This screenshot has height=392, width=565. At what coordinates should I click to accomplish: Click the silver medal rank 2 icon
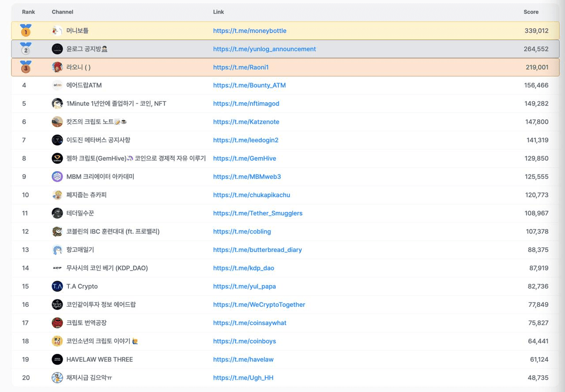click(26, 49)
